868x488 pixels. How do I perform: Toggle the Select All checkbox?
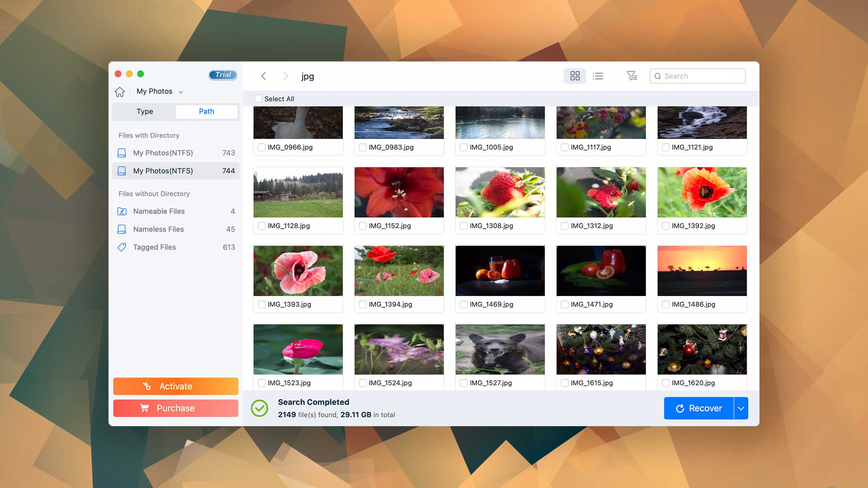pos(258,99)
